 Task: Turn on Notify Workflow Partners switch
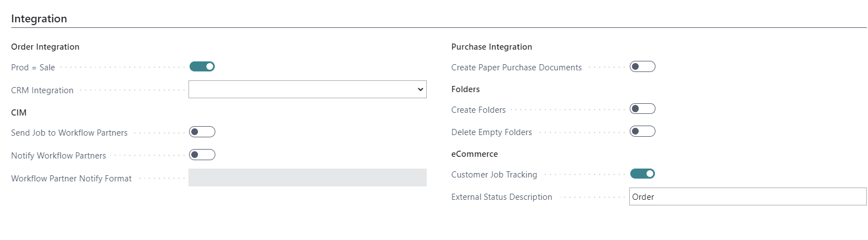click(202, 155)
